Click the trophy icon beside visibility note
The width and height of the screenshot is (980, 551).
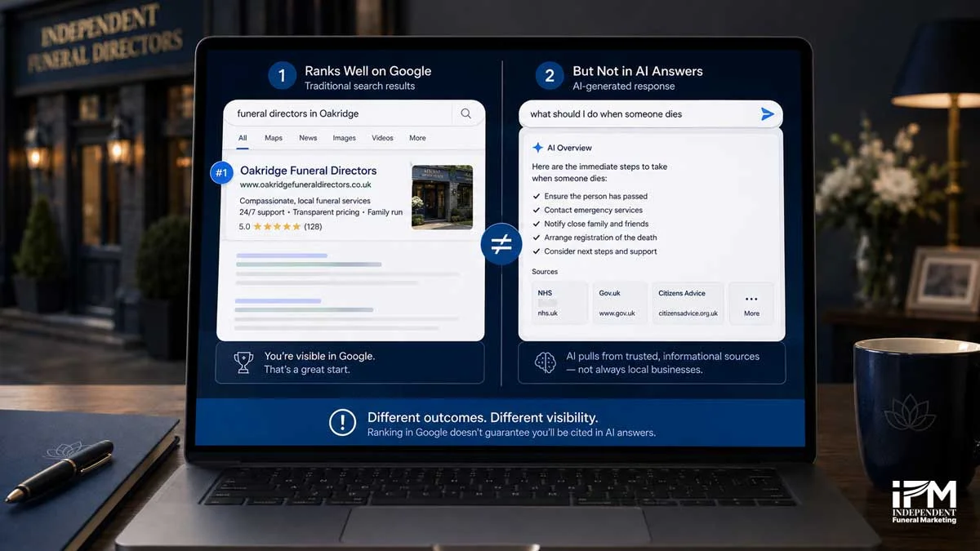[x=243, y=363]
